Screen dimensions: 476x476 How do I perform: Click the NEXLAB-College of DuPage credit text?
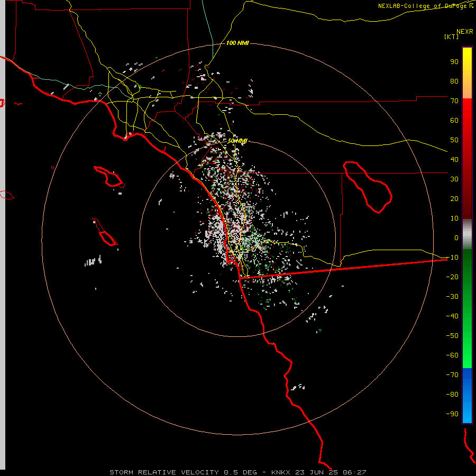point(425,6)
